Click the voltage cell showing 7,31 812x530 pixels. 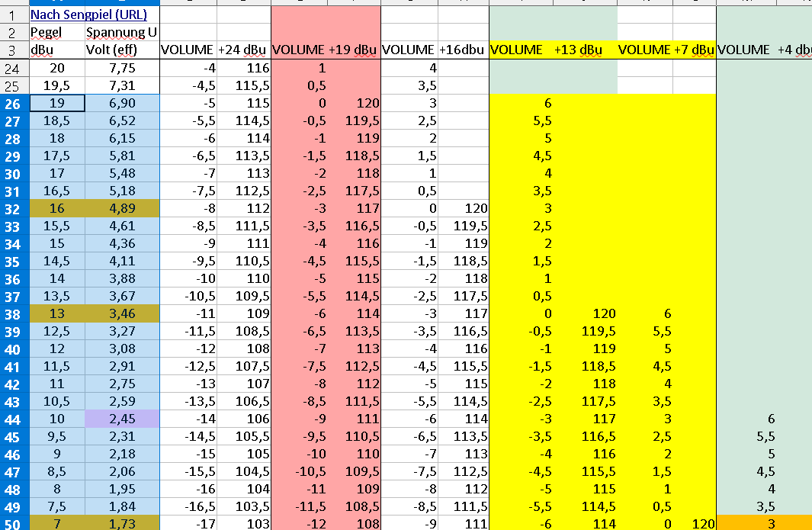click(122, 86)
